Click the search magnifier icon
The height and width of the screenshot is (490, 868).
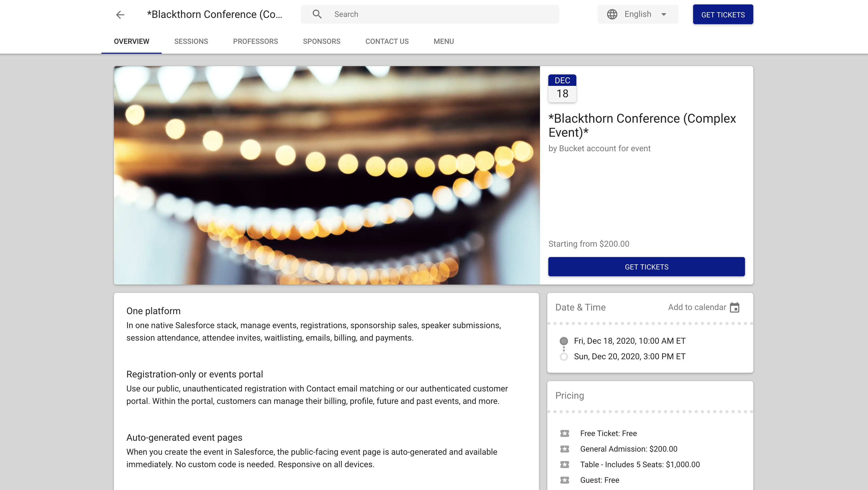317,14
